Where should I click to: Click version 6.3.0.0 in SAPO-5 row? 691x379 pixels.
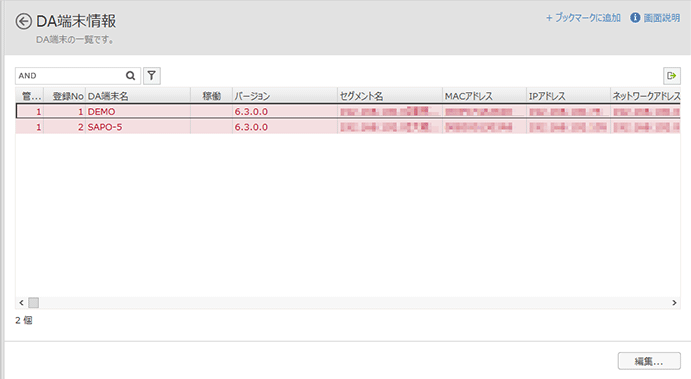(x=285, y=127)
